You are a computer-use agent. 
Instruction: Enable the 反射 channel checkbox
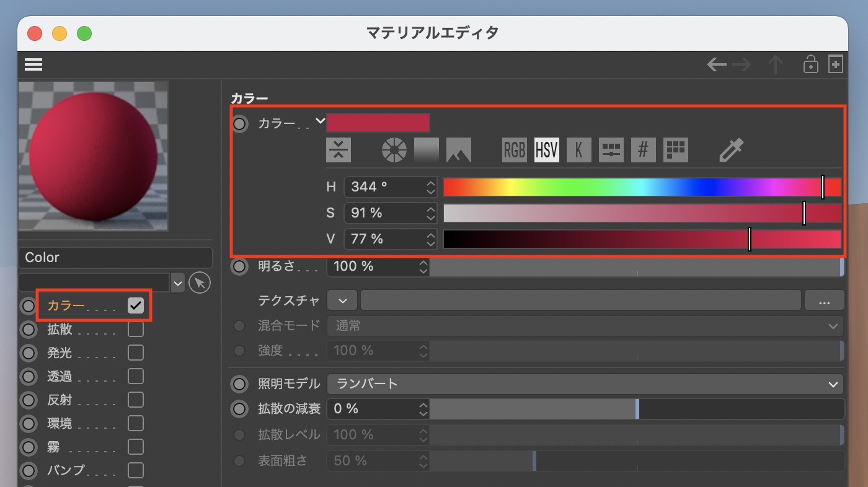[136, 400]
